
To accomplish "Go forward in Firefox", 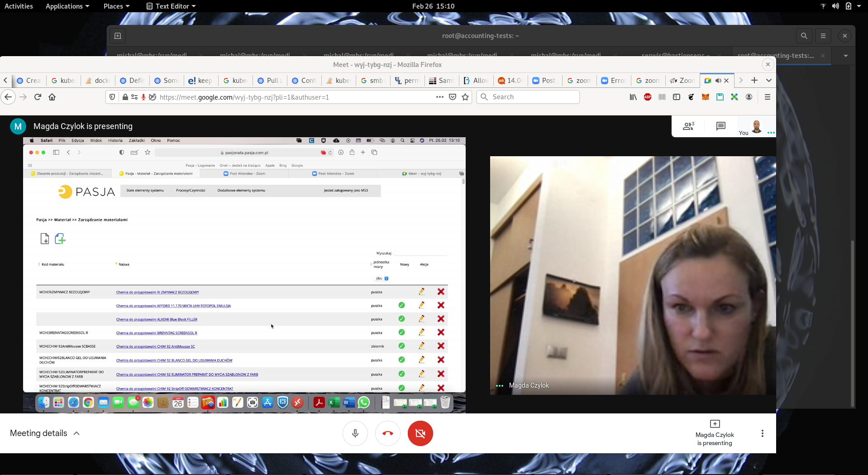I will point(23,97).
